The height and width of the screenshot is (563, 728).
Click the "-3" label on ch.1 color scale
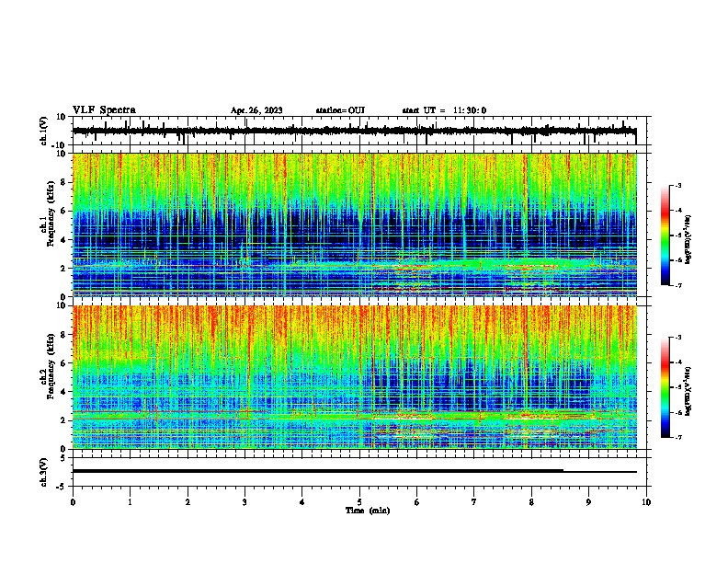(x=677, y=186)
